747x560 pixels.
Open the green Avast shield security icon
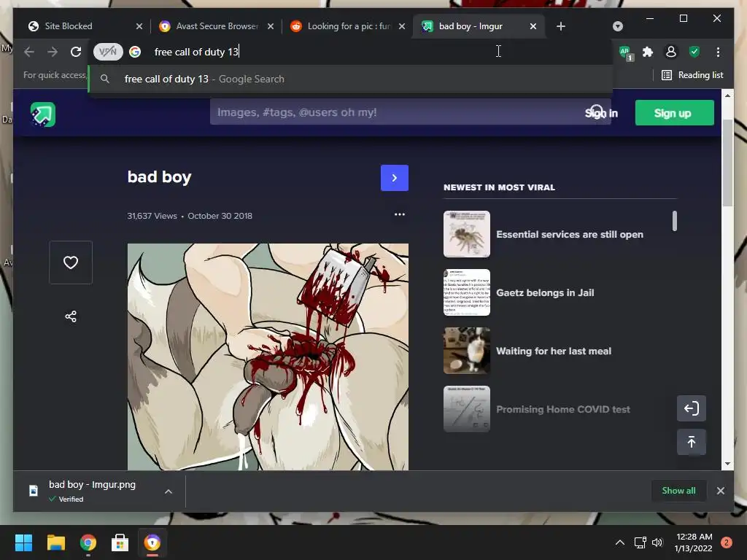point(694,52)
